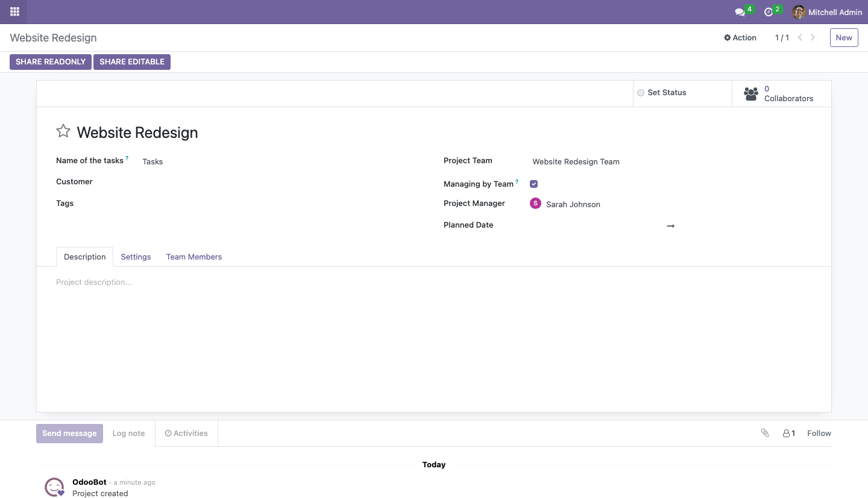The height and width of the screenshot is (498, 868).
Task: Mark Website Redesign as favorite star
Action: tap(63, 131)
